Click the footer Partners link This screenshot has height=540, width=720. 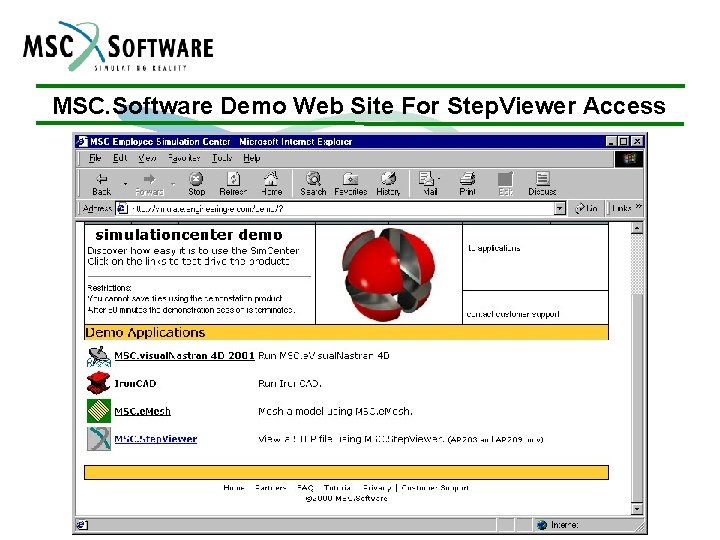270,488
